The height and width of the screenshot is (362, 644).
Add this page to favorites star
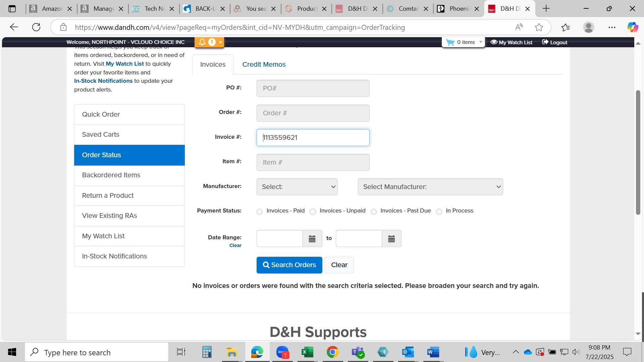point(539,27)
